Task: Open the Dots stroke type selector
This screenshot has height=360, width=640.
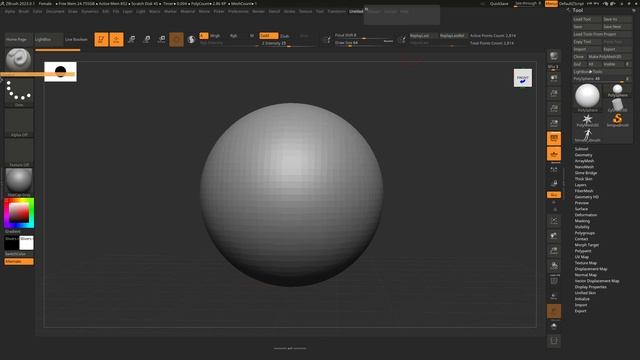Action: pyautogui.click(x=19, y=93)
